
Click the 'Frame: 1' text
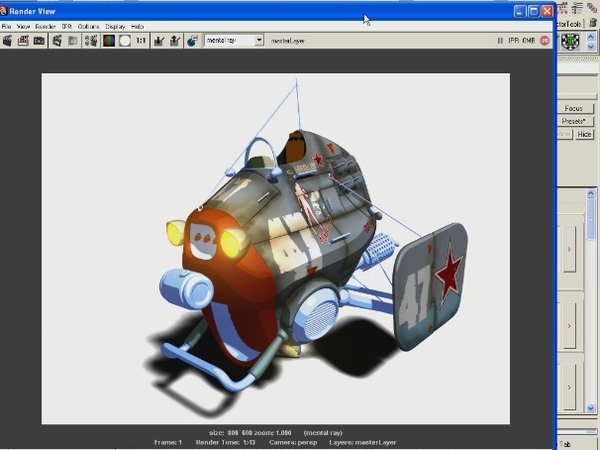pos(168,442)
